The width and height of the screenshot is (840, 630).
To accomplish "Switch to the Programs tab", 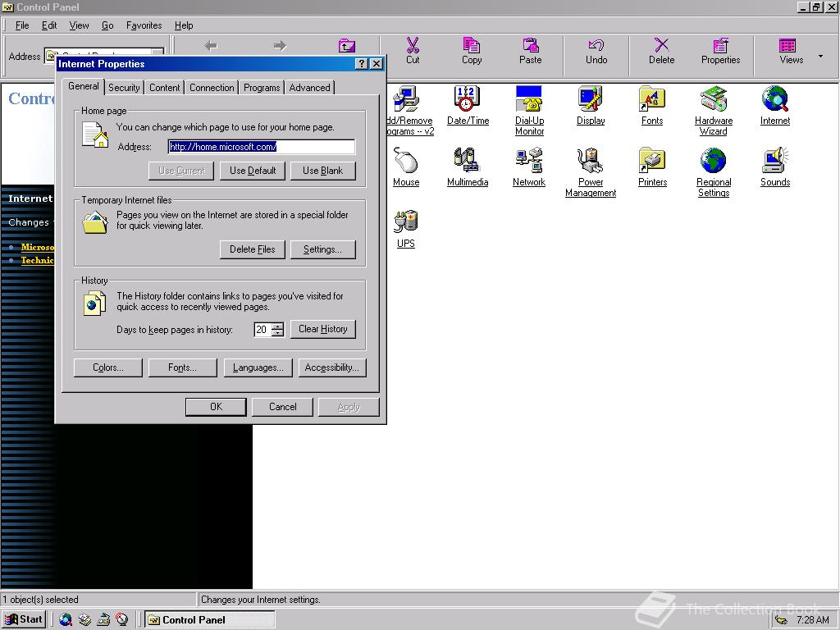I will pyautogui.click(x=262, y=87).
